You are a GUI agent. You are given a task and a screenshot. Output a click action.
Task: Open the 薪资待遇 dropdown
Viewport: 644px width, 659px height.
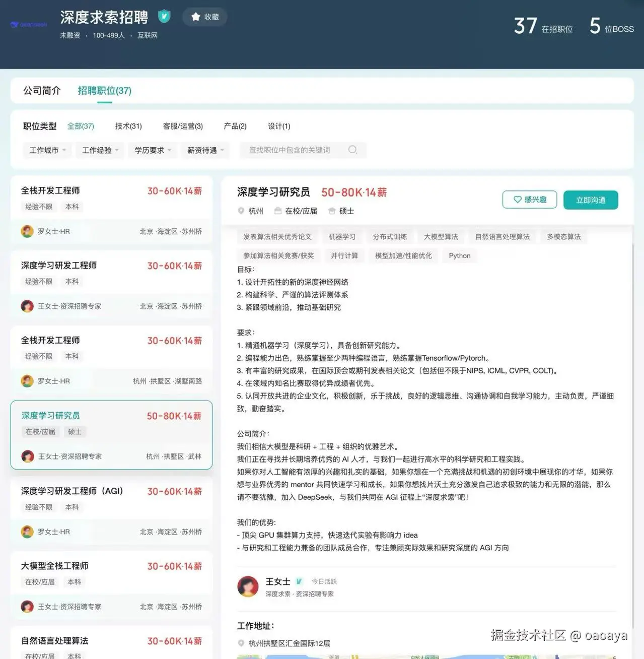[205, 150]
